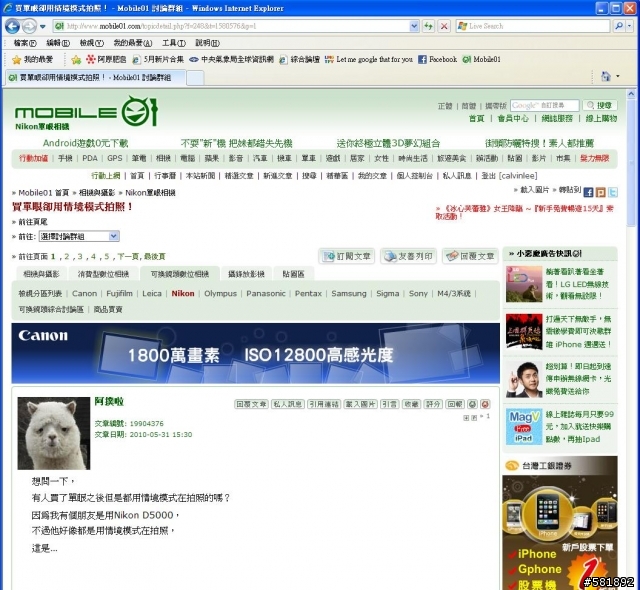
Task: Click the alpaca avatar of 阿摸啦
Action: pyautogui.click(x=53, y=433)
